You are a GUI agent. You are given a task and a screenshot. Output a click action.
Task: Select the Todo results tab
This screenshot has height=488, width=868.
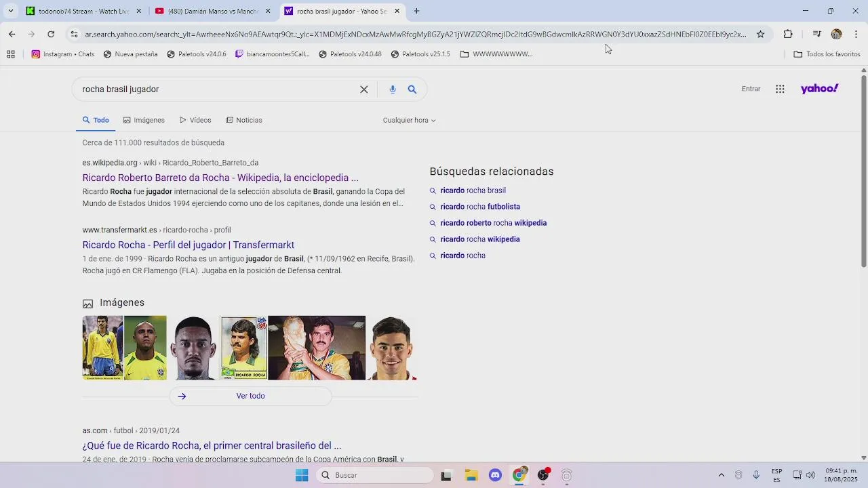pos(96,120)
